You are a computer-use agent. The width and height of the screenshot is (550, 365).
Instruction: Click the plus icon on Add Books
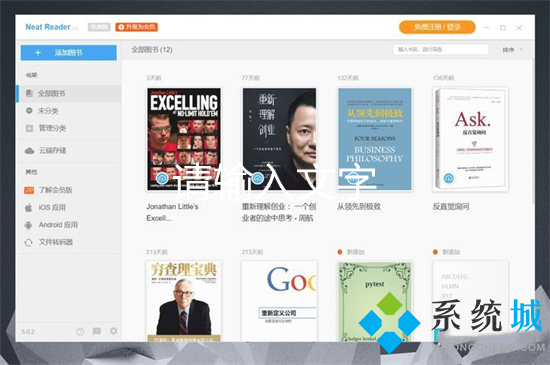pos(38,53)
